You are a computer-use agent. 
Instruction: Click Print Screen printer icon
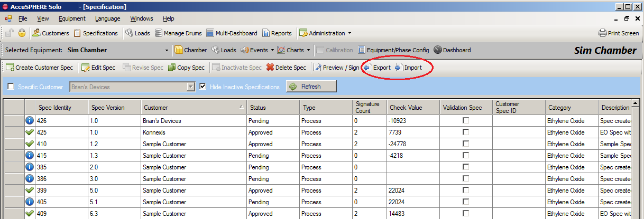pyautogui.click(x=602, y=33)
